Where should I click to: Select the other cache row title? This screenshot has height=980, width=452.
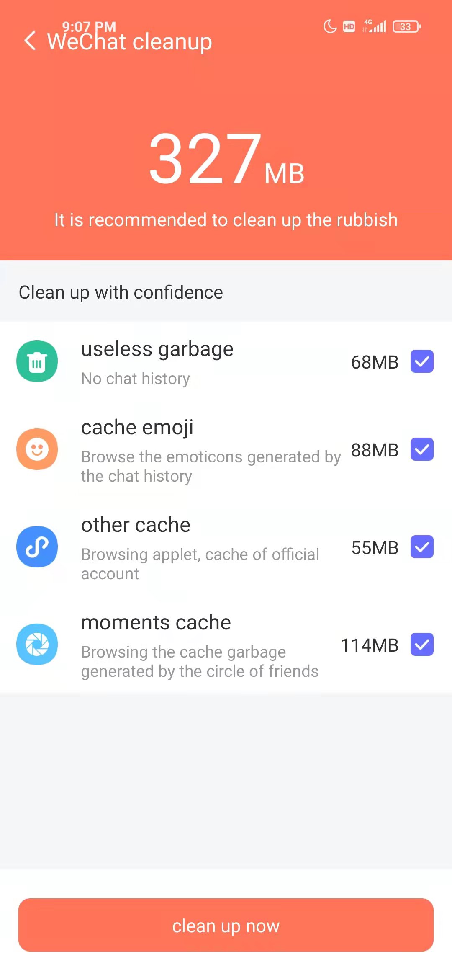pos(136,525)
